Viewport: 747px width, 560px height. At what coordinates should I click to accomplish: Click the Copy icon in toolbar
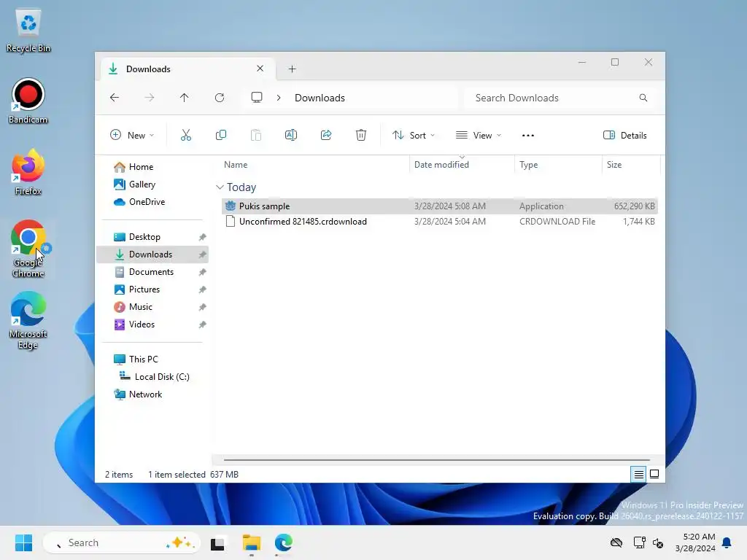click(221, 135)
